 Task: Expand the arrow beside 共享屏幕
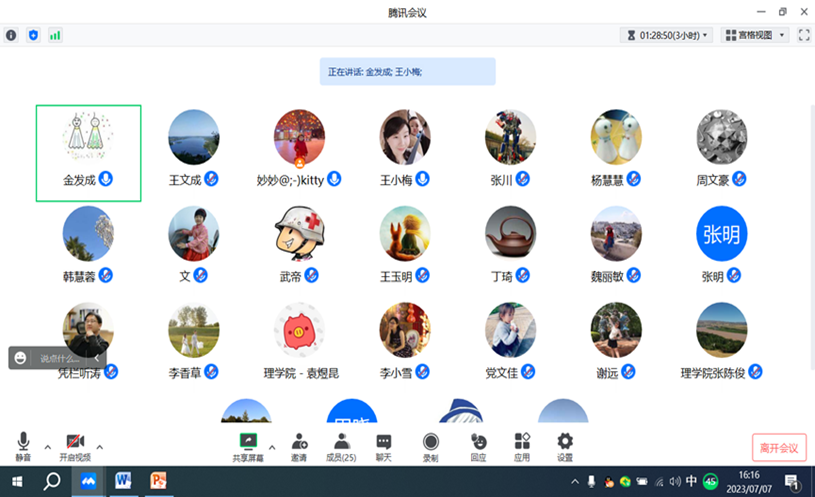click(x=272, y=447)
